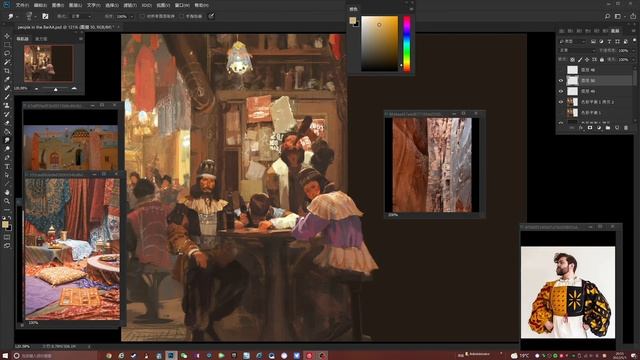The height and width of the screenshot is (360, 640).
Task: Select the Hand tool
Action: pyautogui.click(x=7, y=192)
